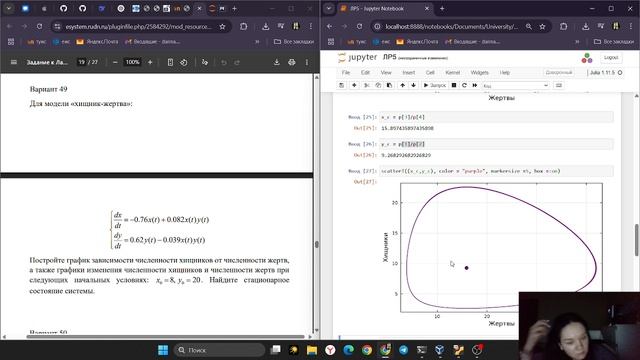This screenshot has width=640, height=360.
Task: Expand tab search chevron in left browser
Action: (9, 8)
